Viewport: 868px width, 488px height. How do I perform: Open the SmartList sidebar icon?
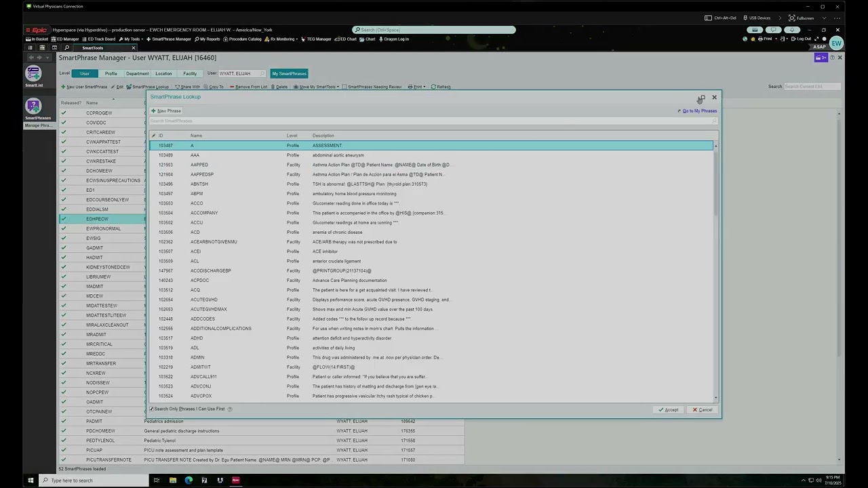click(x=33, y=77)
